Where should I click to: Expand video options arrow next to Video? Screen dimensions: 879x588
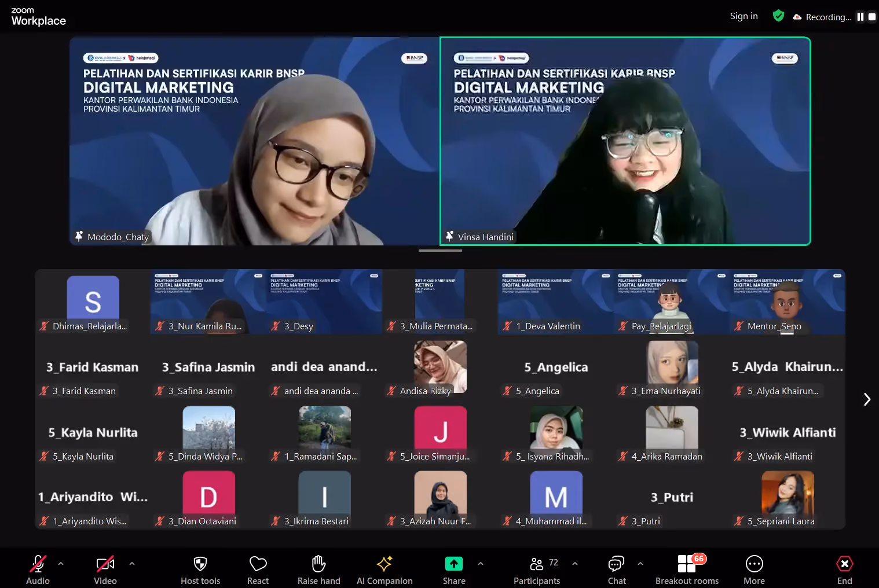[x=132, y=563]
